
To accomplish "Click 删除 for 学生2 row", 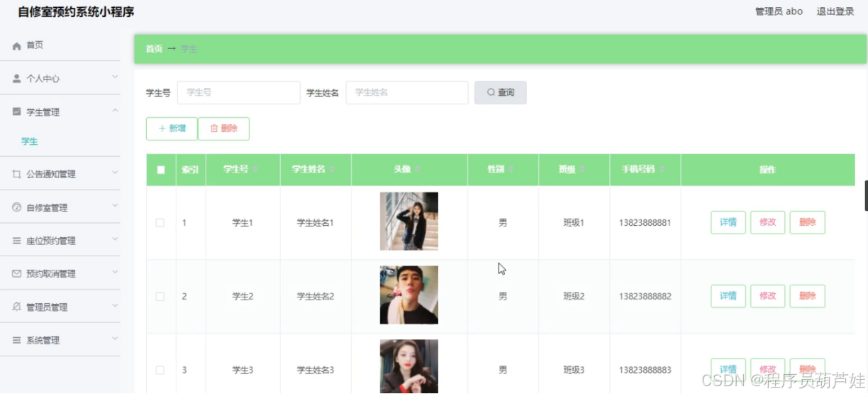I will 808,296.
